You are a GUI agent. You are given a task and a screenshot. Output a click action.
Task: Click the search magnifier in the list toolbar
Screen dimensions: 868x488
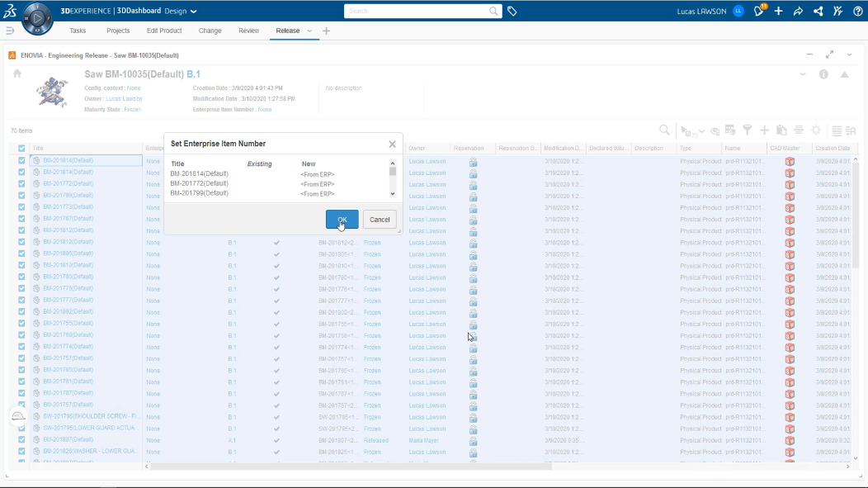664,130
